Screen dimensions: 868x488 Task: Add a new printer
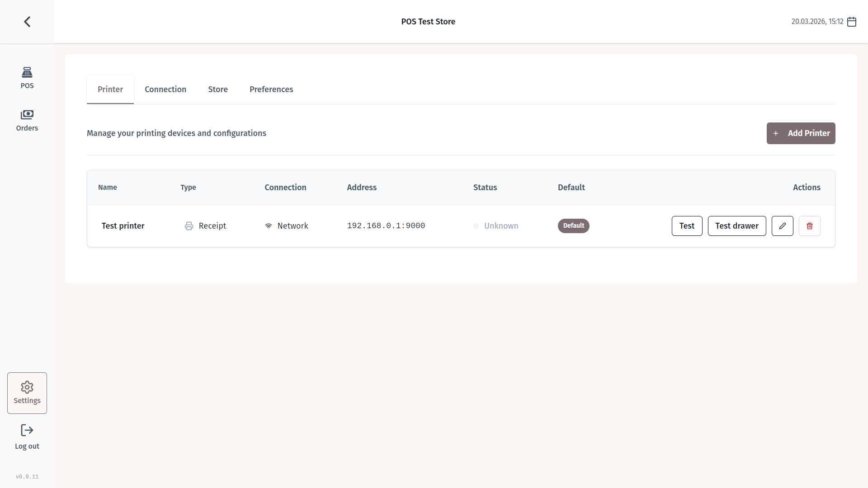[x=801, y=133]
